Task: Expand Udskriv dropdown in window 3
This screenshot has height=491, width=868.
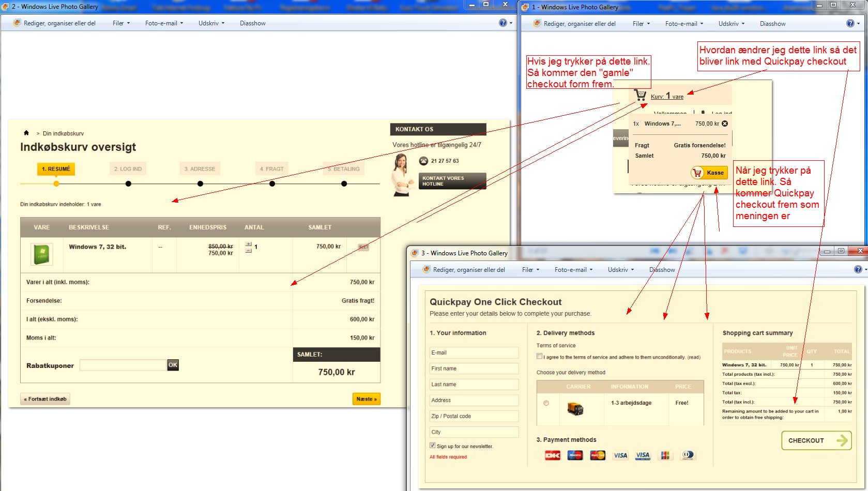Action: point(621,270)
